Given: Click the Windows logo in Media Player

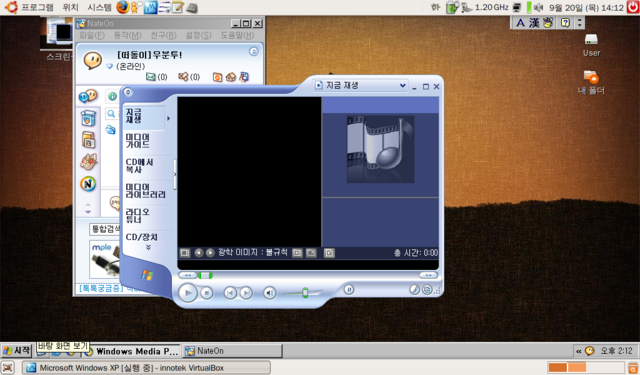Looking at the screenshot, I should pyautogui.click(x=147, y=275).
